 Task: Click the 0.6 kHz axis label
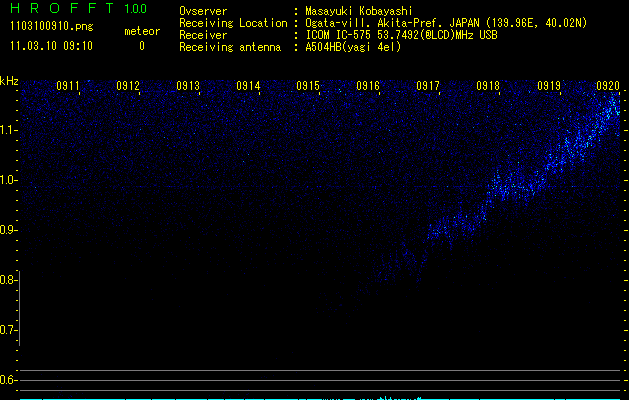[9, 380]
